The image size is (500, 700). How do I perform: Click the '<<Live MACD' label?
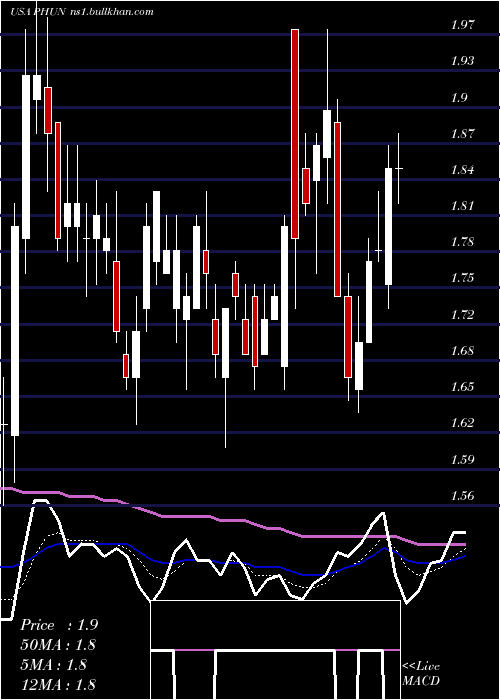(x=421, y=674)
